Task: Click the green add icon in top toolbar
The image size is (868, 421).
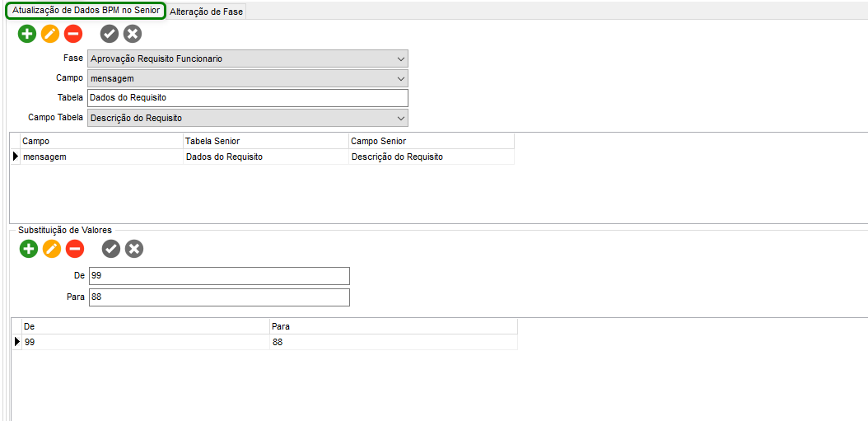Action: pyautogui.click(x=27, y=34)
